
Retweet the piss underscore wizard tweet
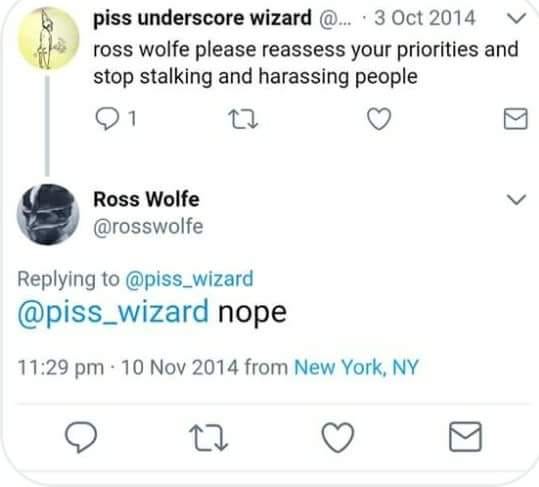(243, 119)
